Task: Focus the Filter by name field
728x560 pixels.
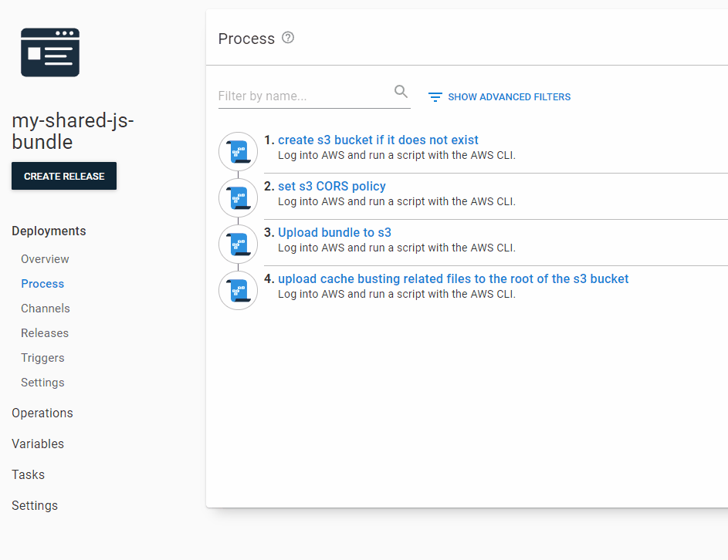Action: point(314,96)
